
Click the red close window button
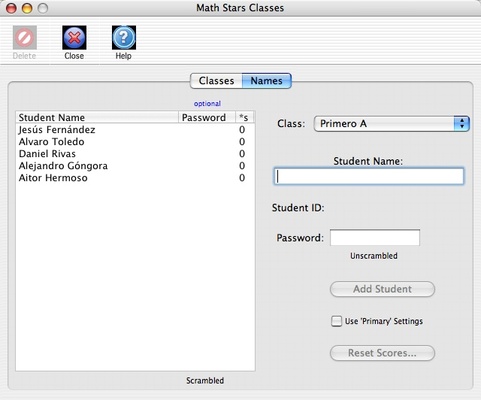click(11, 8)
